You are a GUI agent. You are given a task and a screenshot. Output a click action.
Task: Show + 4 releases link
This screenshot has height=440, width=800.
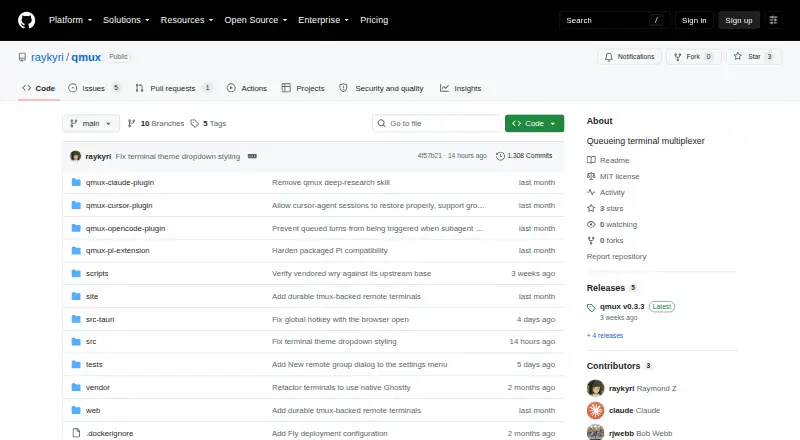tap(605, 335)
